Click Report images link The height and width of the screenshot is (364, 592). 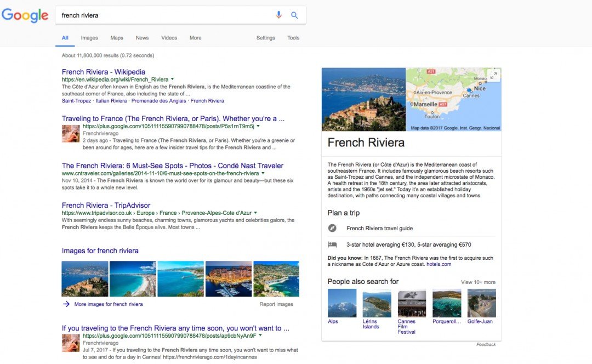276,304
